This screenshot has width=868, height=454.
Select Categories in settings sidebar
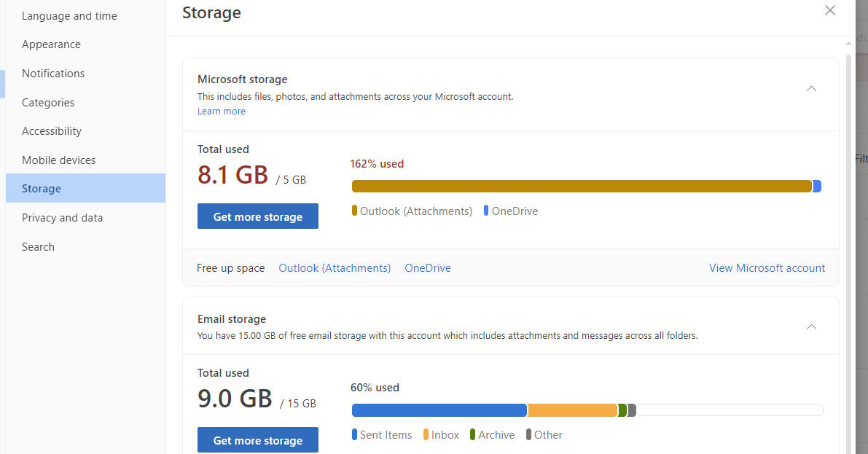click(48, 103)
